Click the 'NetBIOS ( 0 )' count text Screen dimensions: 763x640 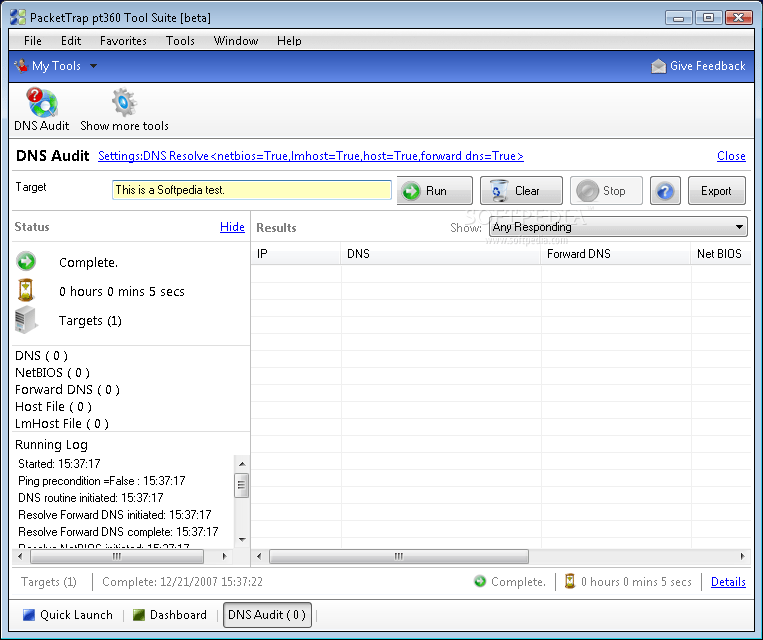[x=53, y=372]
